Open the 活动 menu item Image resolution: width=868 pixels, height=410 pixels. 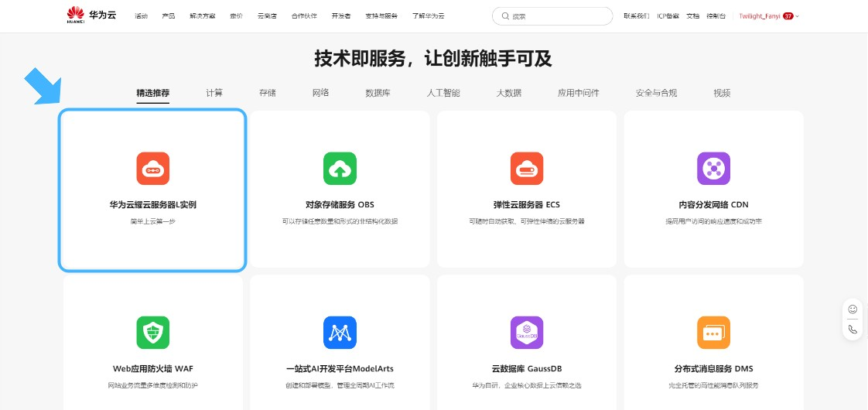click(x=141, y=16)
